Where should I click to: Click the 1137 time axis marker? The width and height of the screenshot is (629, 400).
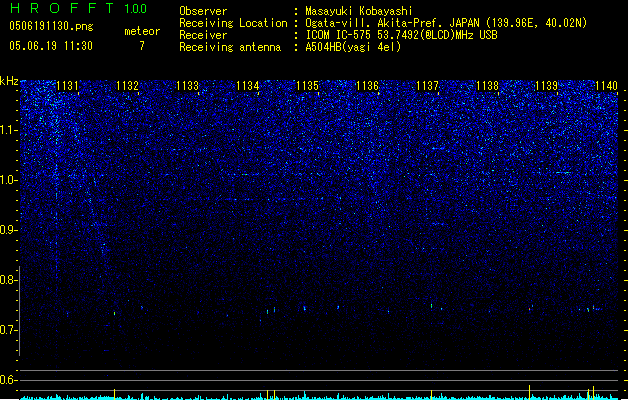(x=427, y=86)
